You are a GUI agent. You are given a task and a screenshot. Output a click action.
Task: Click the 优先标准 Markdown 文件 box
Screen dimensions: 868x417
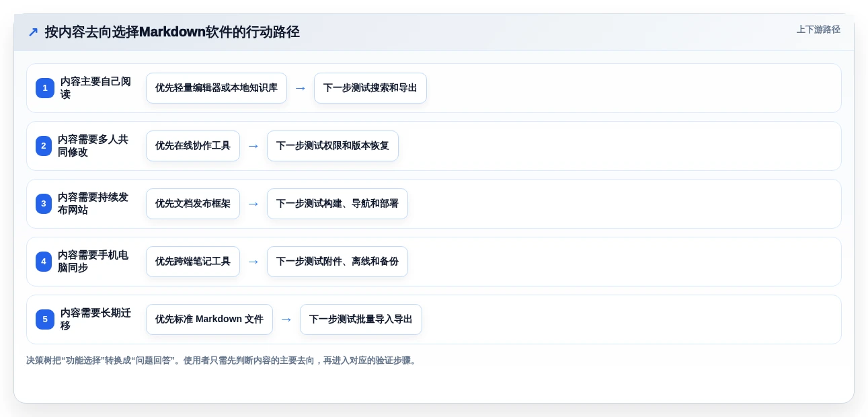click(209, 319)
